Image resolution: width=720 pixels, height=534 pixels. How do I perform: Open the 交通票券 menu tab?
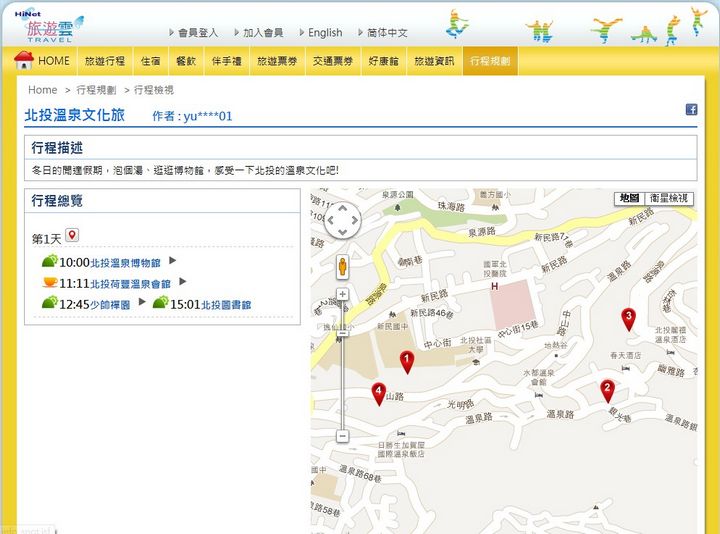tap(332, 61)
